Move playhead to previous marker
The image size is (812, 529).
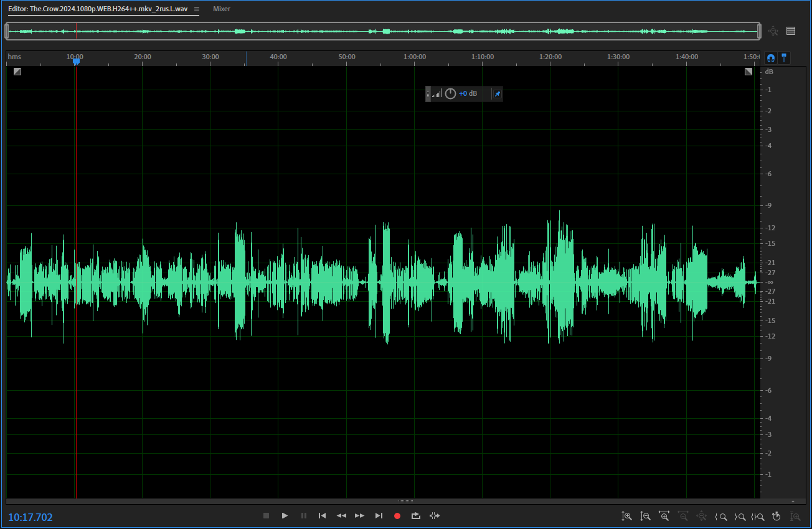pyautogui.click(x=322, y=516)
